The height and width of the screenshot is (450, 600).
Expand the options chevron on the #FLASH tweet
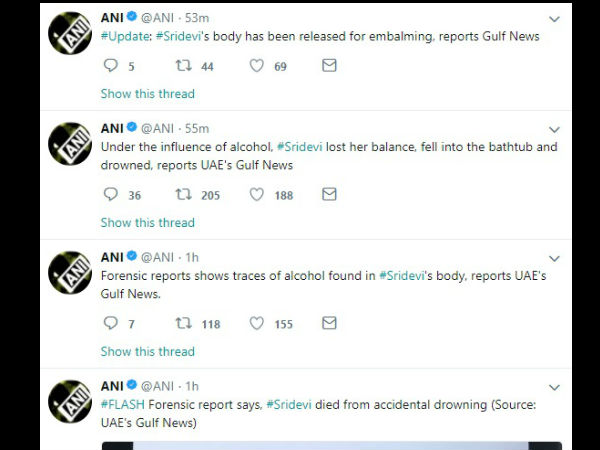(x=555, y=387)
